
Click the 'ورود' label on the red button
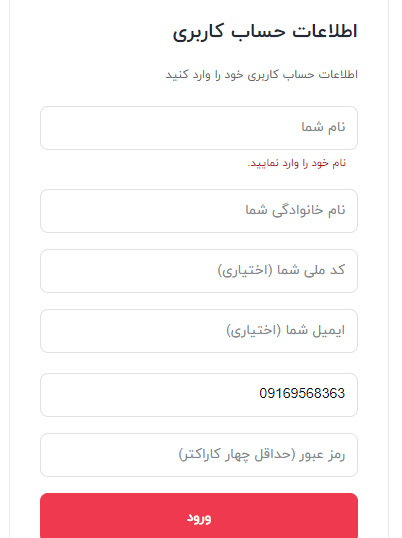pyautogui.click(x=199, y=518)
